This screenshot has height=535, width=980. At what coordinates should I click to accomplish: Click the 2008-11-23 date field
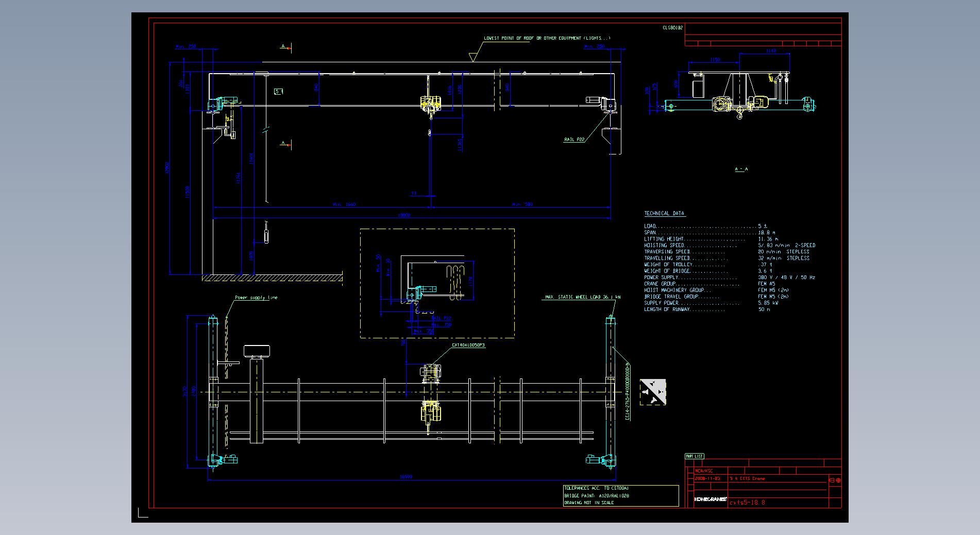click(706, 478)
